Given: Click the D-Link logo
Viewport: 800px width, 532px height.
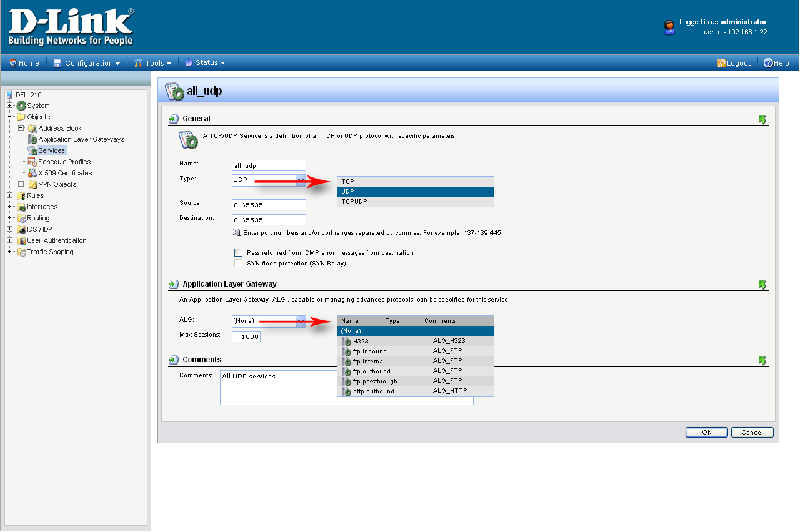Looking at the screenshot, I should (x=71, y=27).
